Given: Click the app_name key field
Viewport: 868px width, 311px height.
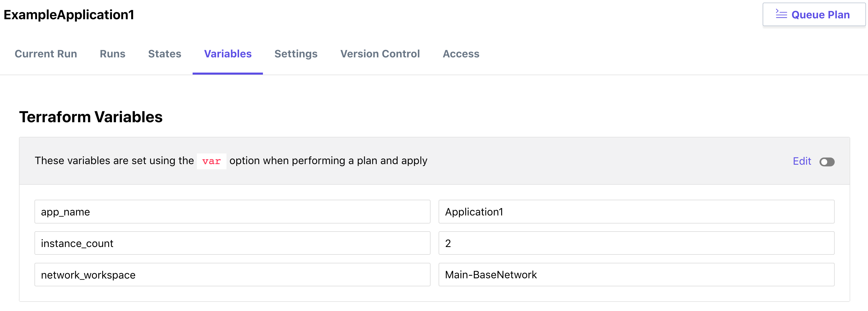Looking at the screenshot, I should 232,212.
